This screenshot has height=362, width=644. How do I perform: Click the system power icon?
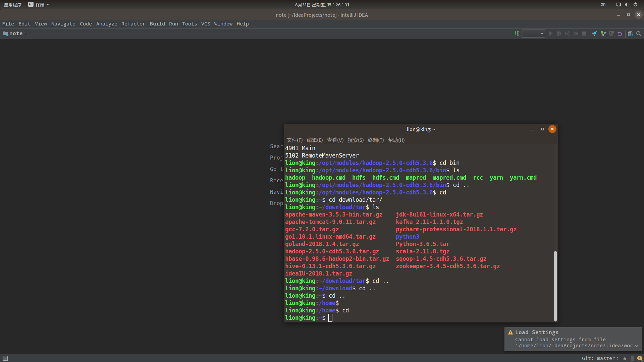(635, 5)
